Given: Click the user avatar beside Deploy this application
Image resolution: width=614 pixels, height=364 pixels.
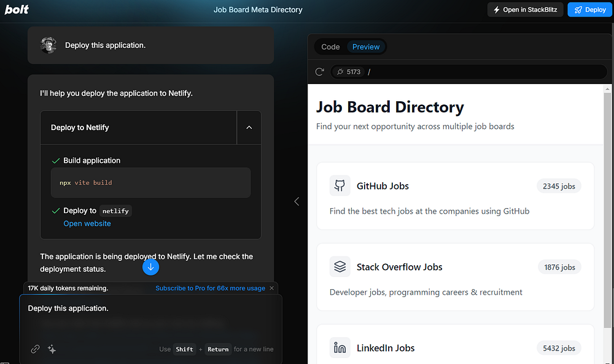Looking at the screenshot, I should pos(48,45).
